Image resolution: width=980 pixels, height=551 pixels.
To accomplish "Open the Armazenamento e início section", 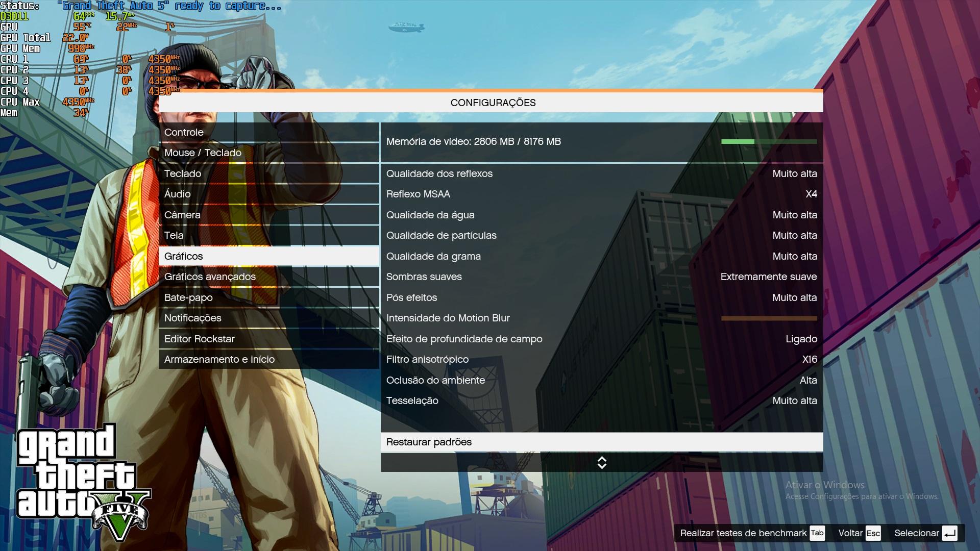I will click(x=219, y=359).
